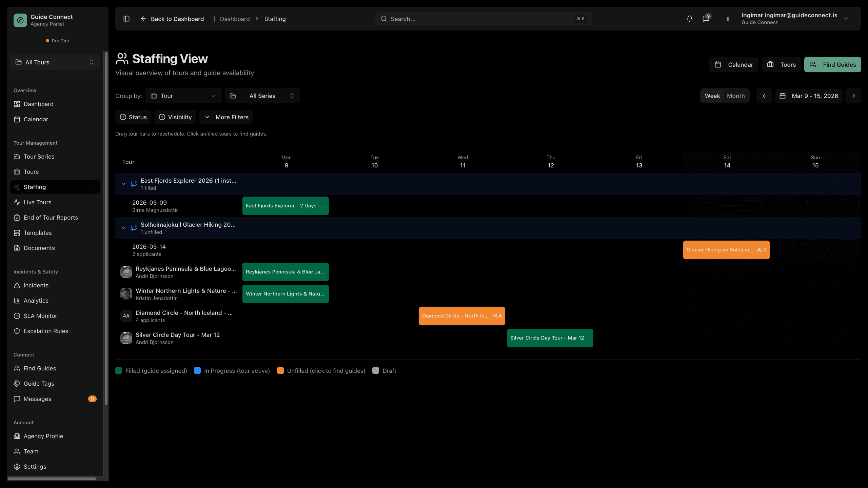Toggle the Status filter
The image size is (868, 488).
point(133,117)
